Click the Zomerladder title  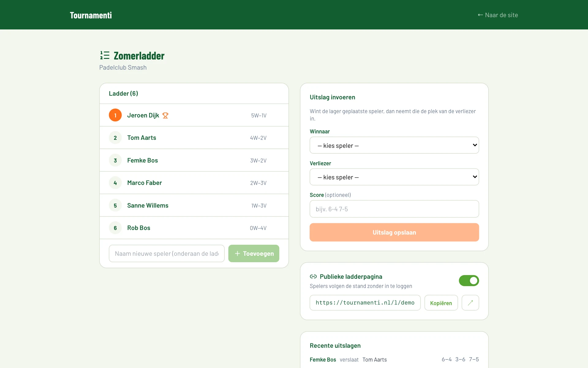tap(139, 56)
